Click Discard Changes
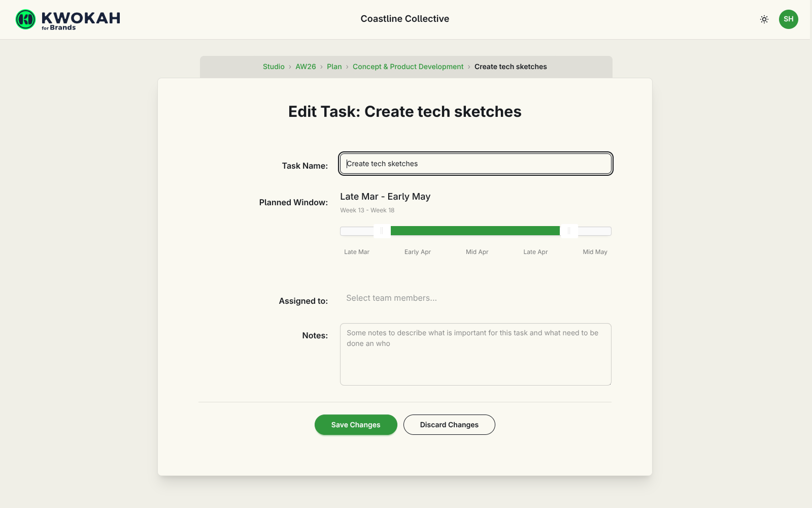This screenshot has height=508, width=812. (449, 425)
